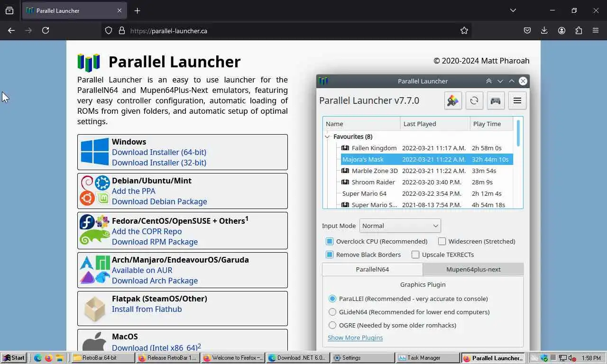Select the Majora's Mask row
The width and height of the screenshot is (607, 364).
427,159
